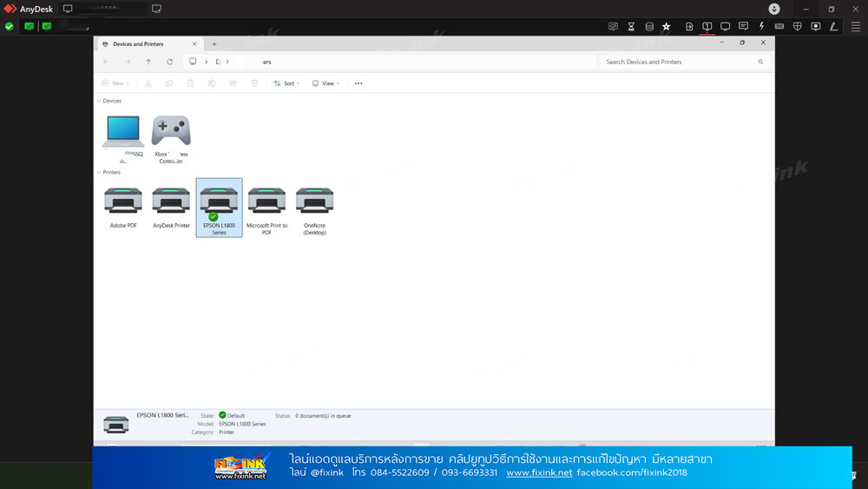Click the details pane EPSON printer icon
This screenshot has height=489, width=868.
[x=116, y=425]
